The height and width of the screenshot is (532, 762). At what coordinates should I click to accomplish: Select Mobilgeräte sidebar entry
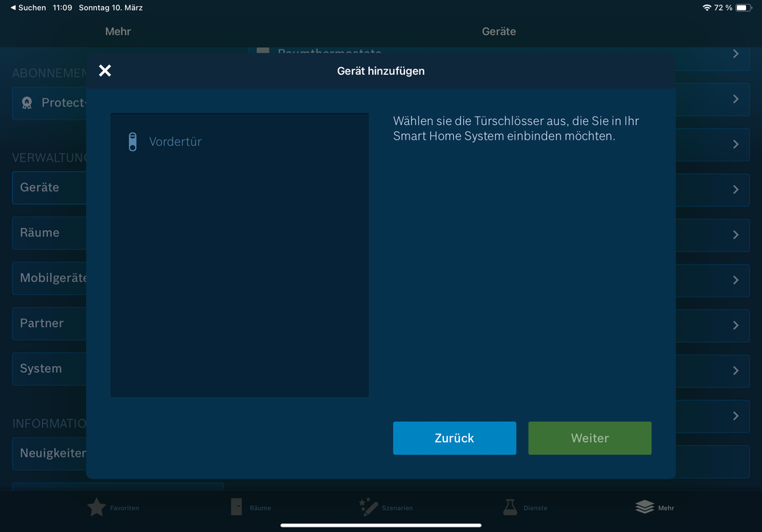tap(50, 278)
